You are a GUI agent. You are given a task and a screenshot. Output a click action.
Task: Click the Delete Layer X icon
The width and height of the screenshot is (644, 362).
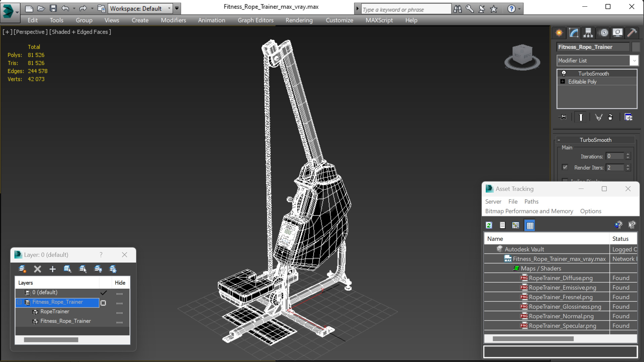38,269
